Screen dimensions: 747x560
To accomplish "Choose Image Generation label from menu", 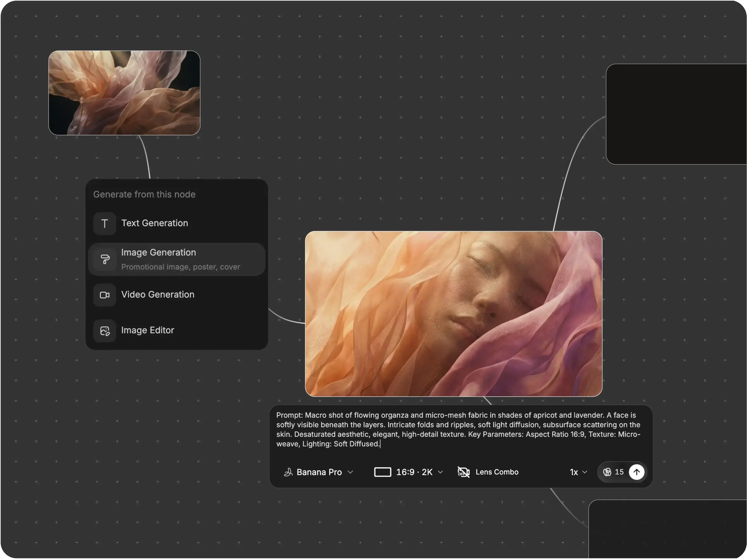I will tap(158, 253).
